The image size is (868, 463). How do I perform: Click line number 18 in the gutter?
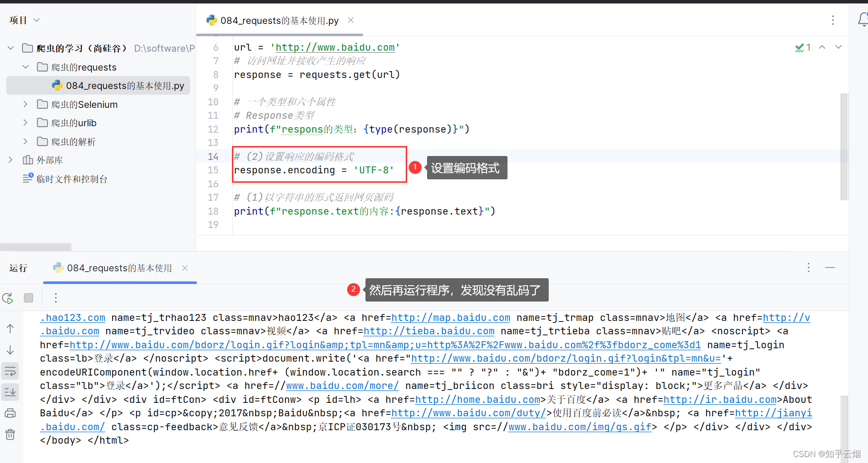point(213,211)
